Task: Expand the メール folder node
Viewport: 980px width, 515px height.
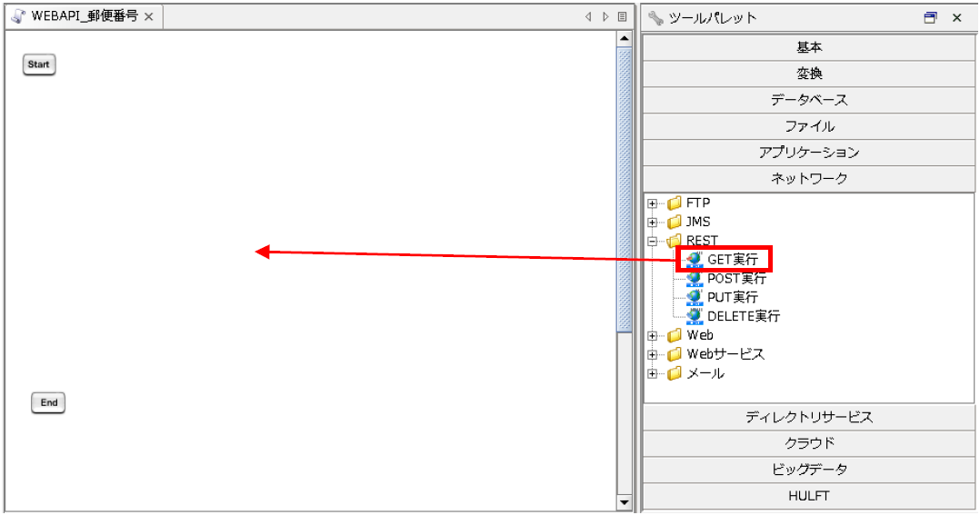Action: (x=652, y=374)
